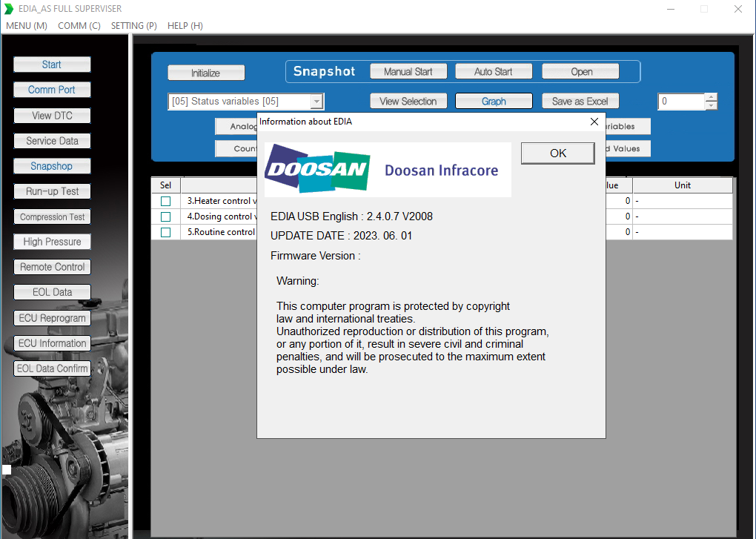Viewport: 756px width, 539px height.
Task: Open the EOL Data section
Action: (x=52, y=292)
